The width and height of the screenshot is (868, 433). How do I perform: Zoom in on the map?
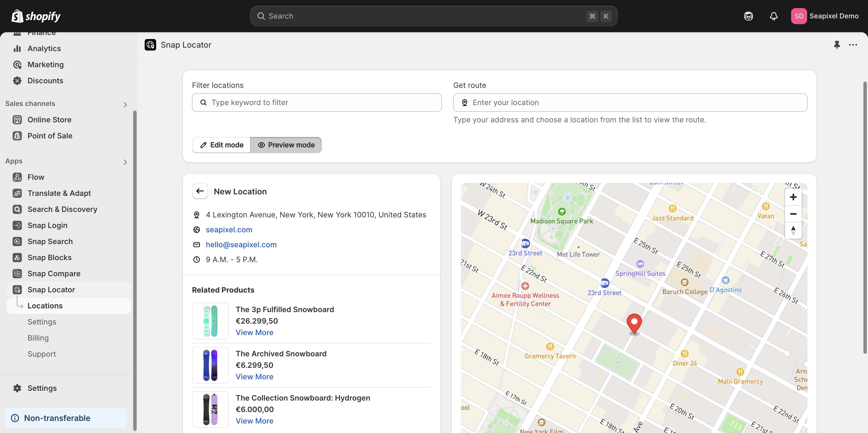[x=794, y=197]
